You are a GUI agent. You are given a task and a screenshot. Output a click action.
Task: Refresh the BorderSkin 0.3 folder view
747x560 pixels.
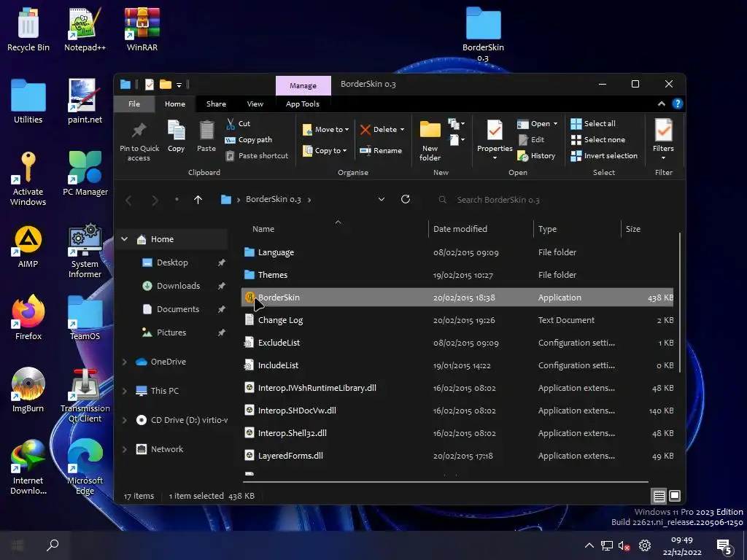pyautogui.click(x=406, y=200)
